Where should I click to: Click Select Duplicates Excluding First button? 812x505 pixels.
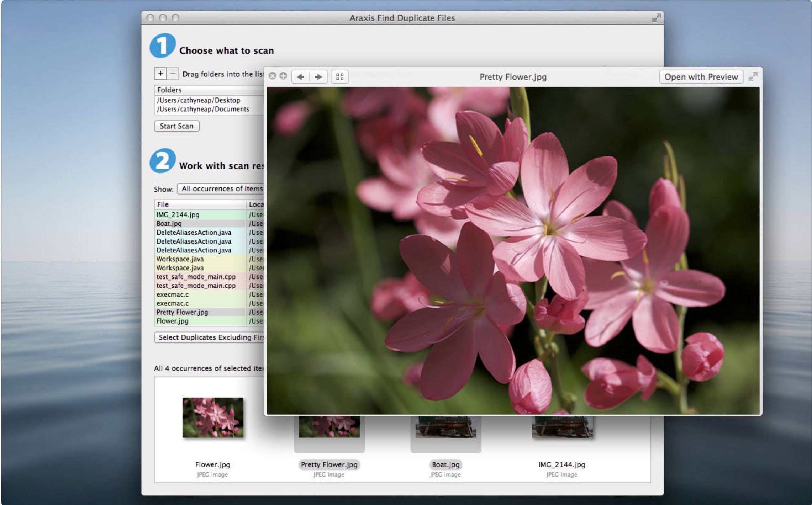(210, 337)
